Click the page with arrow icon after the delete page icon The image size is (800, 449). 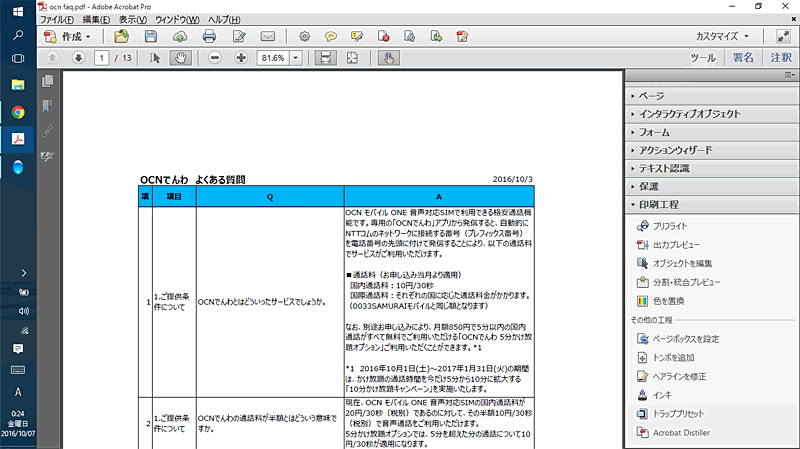(x=410, y=37)
